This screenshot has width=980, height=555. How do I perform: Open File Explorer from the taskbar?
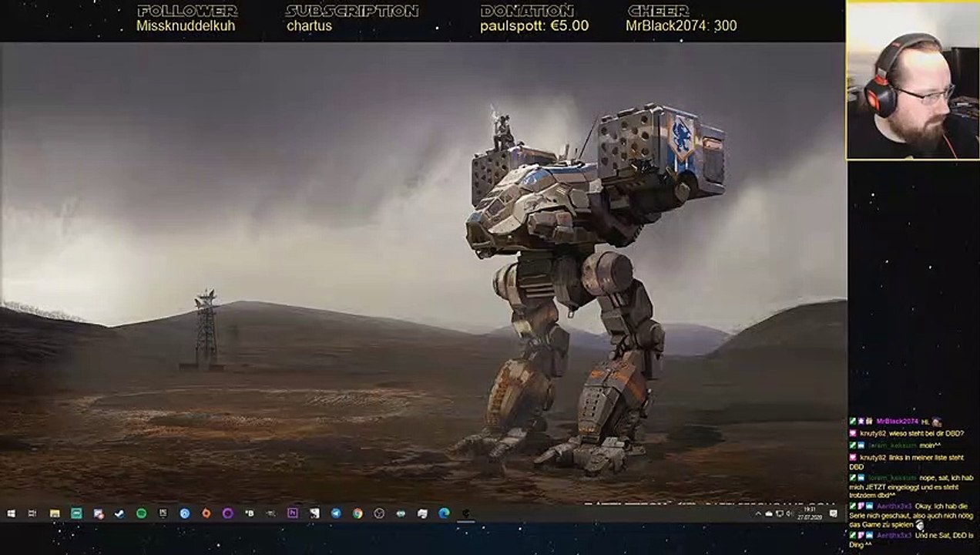click(x=55, y=513)
